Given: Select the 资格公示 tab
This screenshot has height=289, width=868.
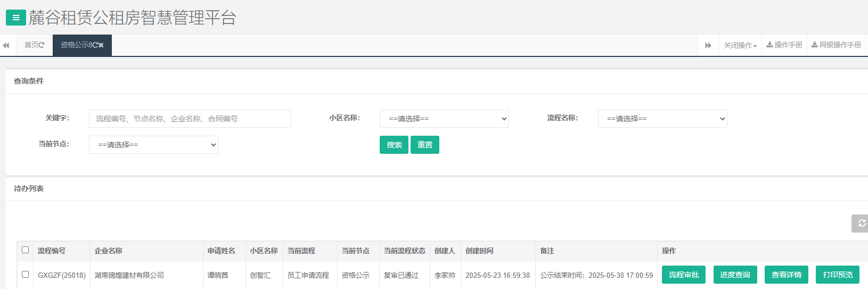Looking at the screenshot, I should 76,45.
